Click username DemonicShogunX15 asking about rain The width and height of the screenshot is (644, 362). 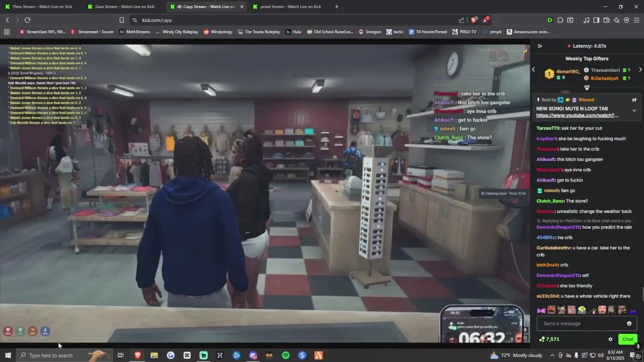point(558,227)
